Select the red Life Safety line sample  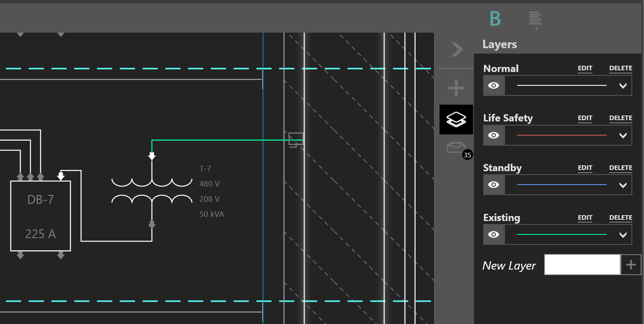point(561,135)
